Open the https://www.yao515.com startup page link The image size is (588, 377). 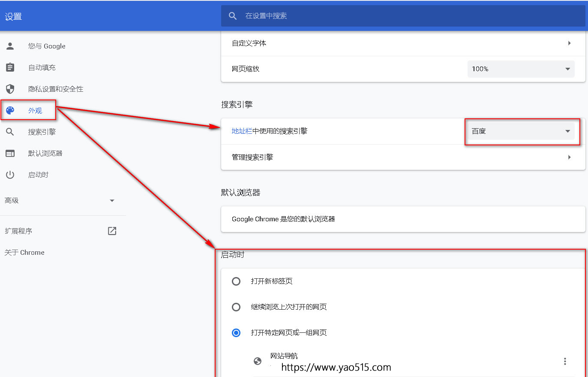[x=336, y=367]
